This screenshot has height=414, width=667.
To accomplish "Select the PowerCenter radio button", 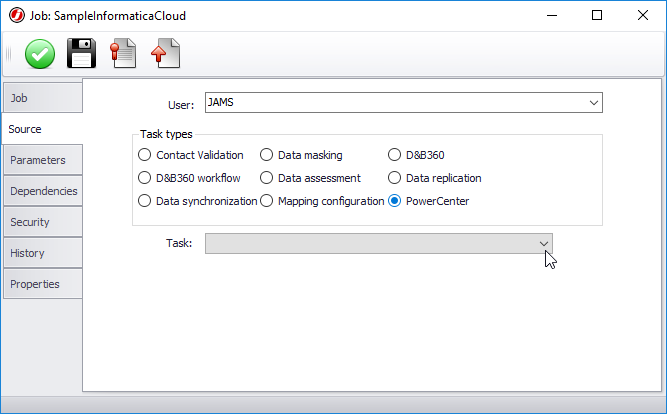I will (394, 201).
